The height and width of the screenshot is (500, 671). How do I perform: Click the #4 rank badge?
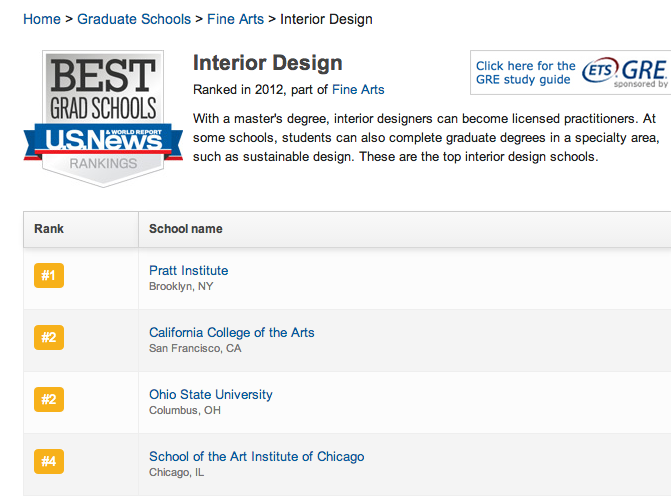(x=49, y=461)
